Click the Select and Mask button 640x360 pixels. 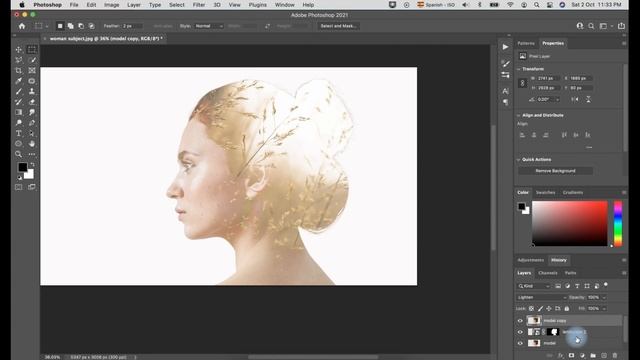pos(338,26)
